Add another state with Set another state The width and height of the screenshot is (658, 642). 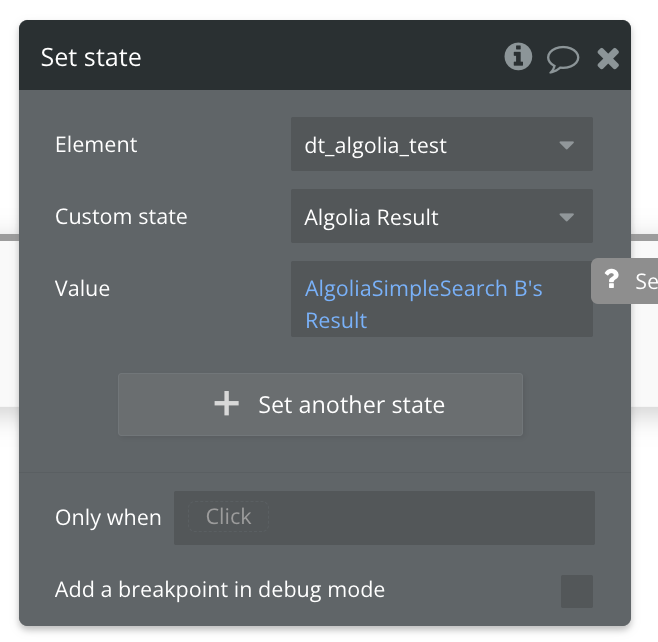(x=321, y=405)
